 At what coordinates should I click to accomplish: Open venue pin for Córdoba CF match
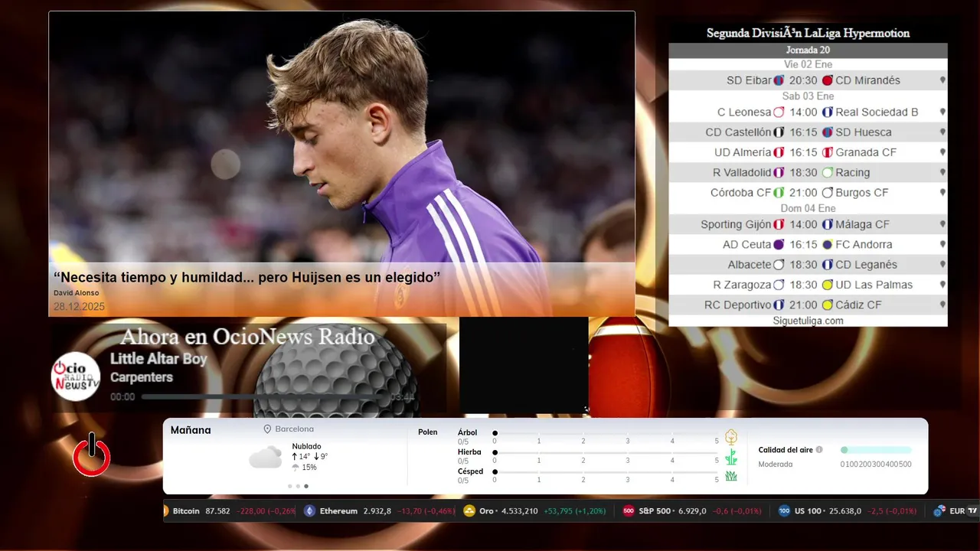[x=942, y=193]
